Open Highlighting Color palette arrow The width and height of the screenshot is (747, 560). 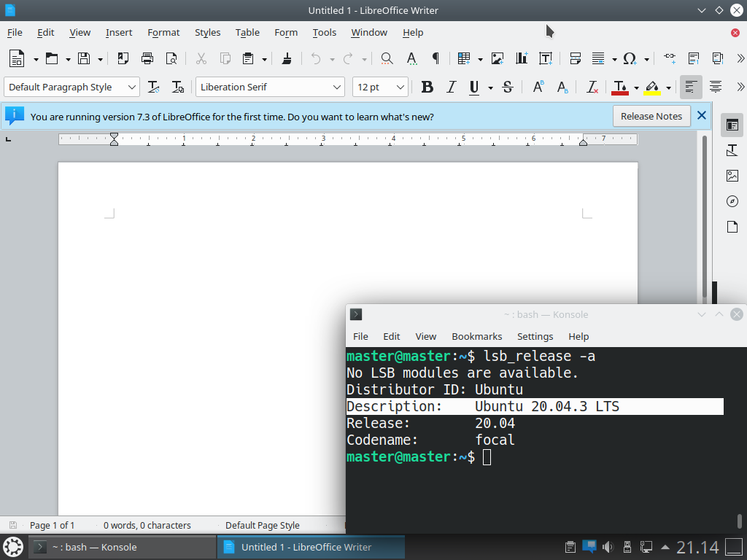pyautogui.click(x=668, y=87)
